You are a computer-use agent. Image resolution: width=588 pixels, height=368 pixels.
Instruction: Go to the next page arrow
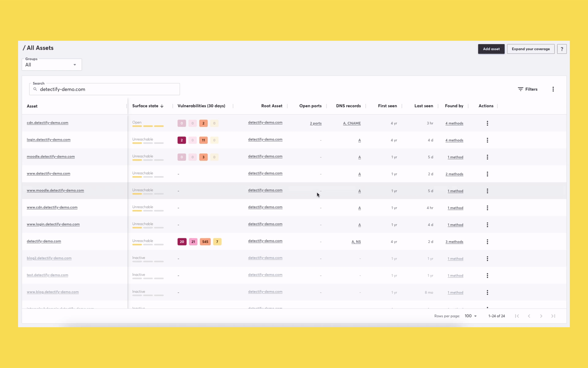541,316
